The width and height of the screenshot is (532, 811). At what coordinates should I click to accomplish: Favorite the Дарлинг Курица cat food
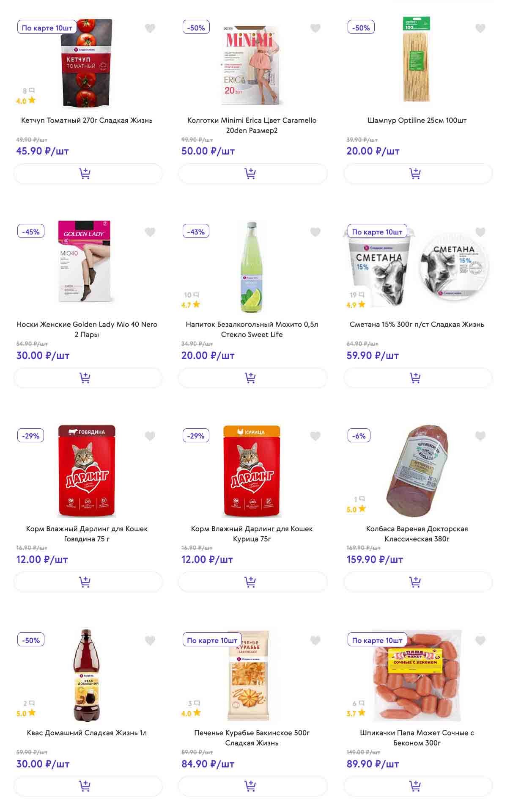(x=315, y=436)
